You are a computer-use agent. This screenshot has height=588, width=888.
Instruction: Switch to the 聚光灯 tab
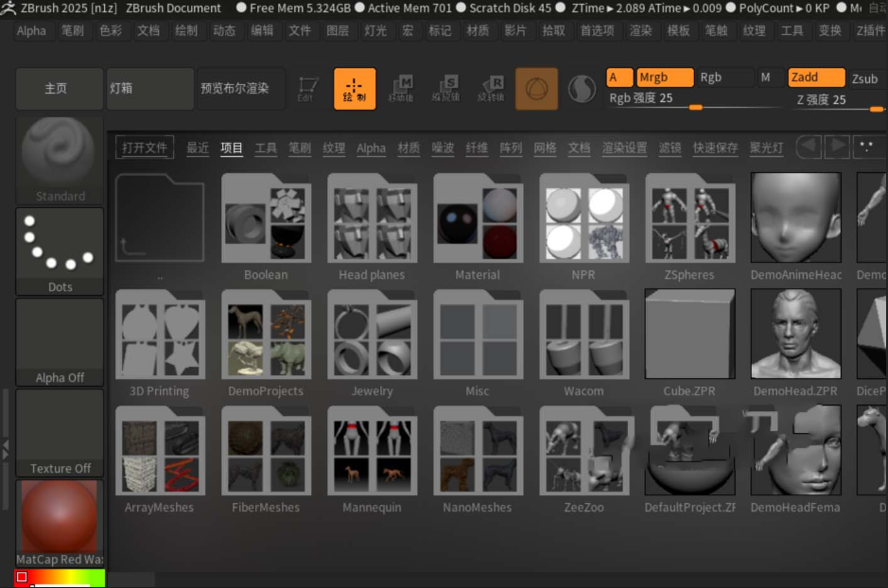pos(766,148)
